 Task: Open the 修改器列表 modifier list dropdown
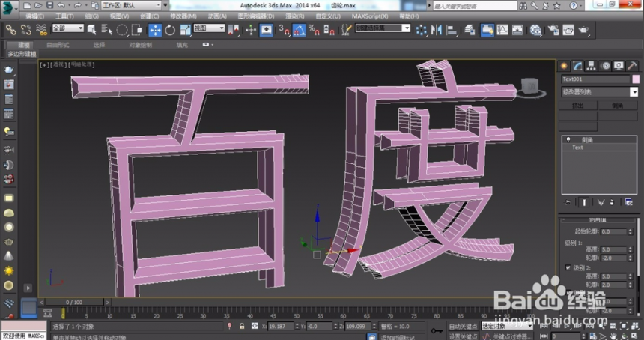(599, 92)
